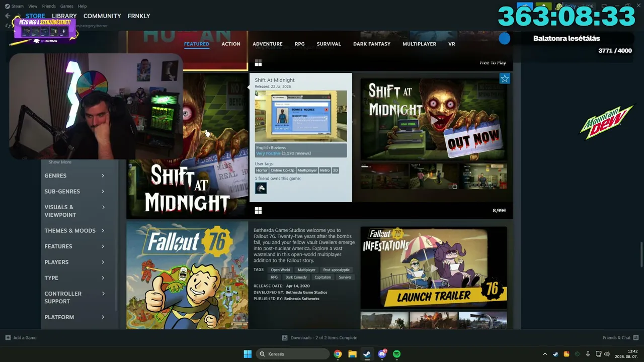Play the Shift At Midnight trailer
Viewport: 644px width, 362px height.
(434, 120)
